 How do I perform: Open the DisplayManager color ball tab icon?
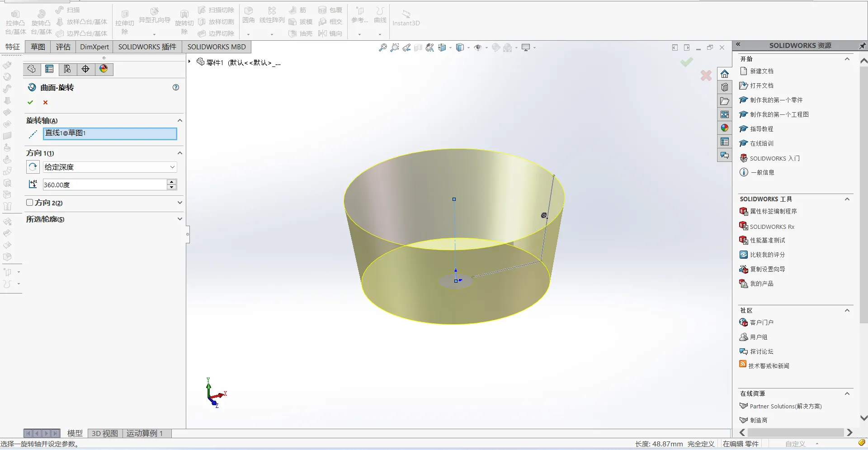[x=104, y=69]
